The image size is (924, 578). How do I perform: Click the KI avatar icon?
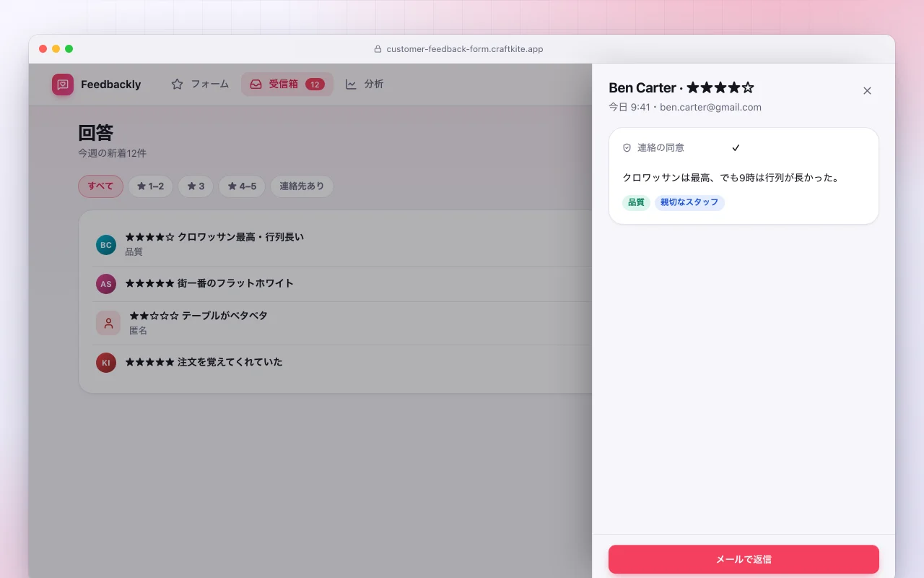(106, 362)
